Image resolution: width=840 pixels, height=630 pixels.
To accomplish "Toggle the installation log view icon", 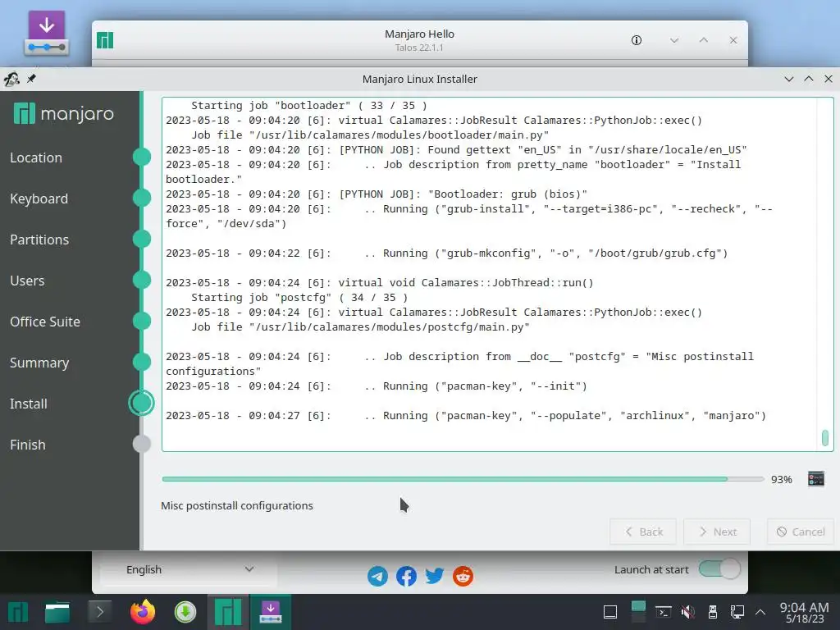I will pyautogui.click(x=816, y=478).
